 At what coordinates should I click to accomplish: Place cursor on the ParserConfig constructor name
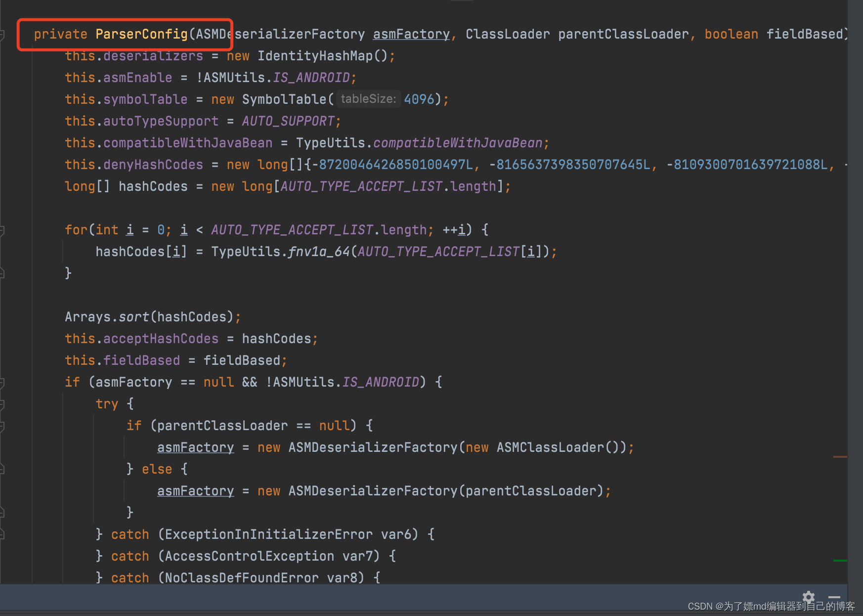pyautogui.click(x=141, y=34)
